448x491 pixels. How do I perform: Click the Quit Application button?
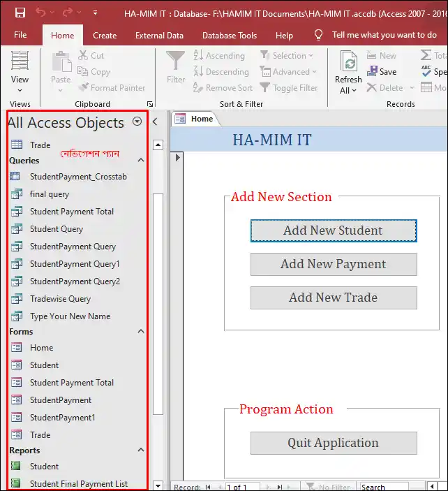click(334, 443)
